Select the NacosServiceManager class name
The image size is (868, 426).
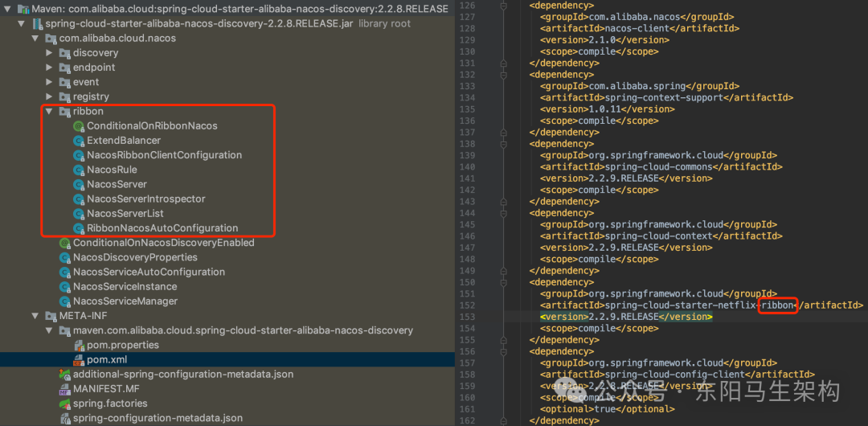click(125, 301)
